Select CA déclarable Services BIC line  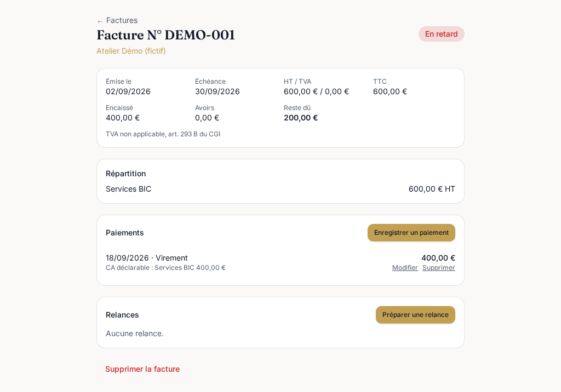tap(165, 268)
